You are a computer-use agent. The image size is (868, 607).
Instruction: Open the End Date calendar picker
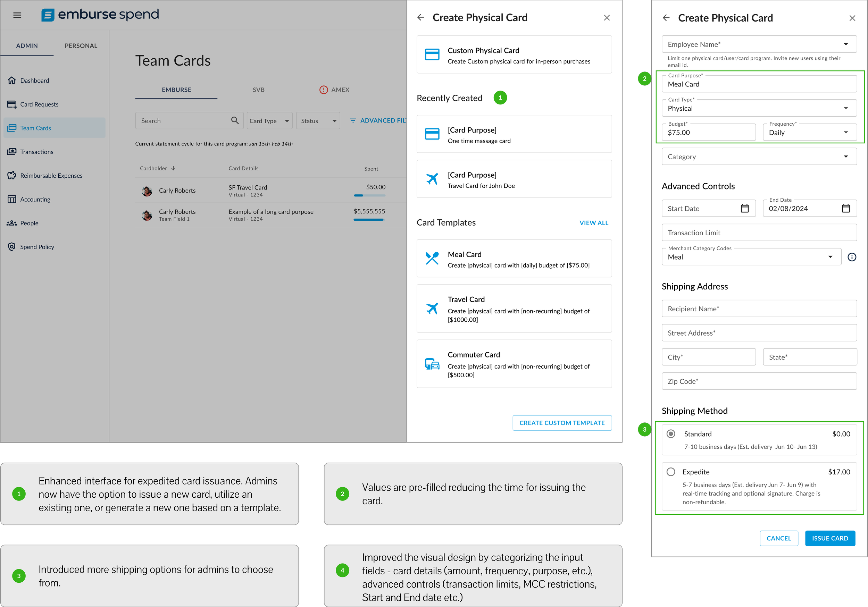click(846, 208)
